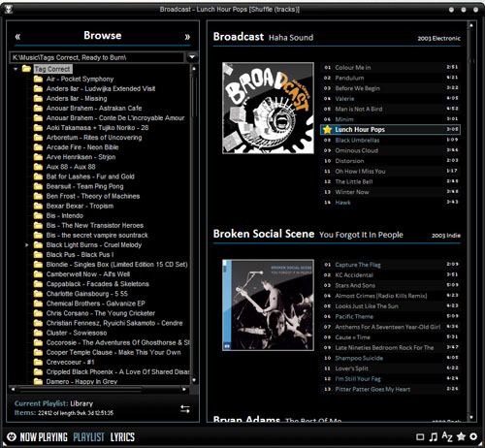This screenshot has height=448, width=485.
Task: Click the Cluster - Sowiesoso folder icon
Action: [38, 333]
